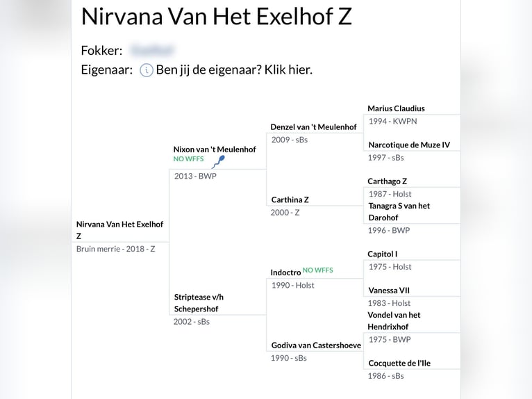The image size is (532, 399).
Task: Select Tanagra S van het Darohof
Action: 399,211
